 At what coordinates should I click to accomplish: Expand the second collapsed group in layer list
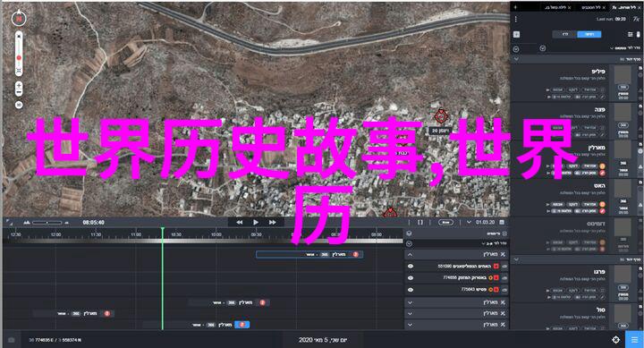click(411, 313)
